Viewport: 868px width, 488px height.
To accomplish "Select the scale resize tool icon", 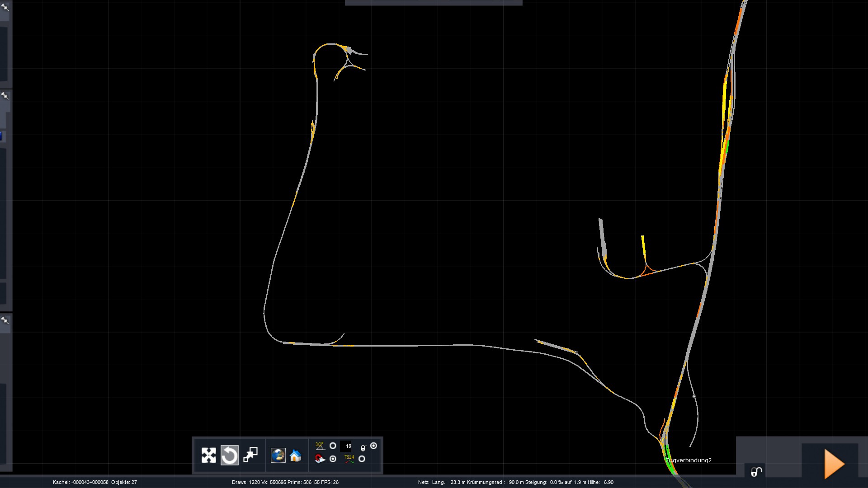I will [250, 455].
